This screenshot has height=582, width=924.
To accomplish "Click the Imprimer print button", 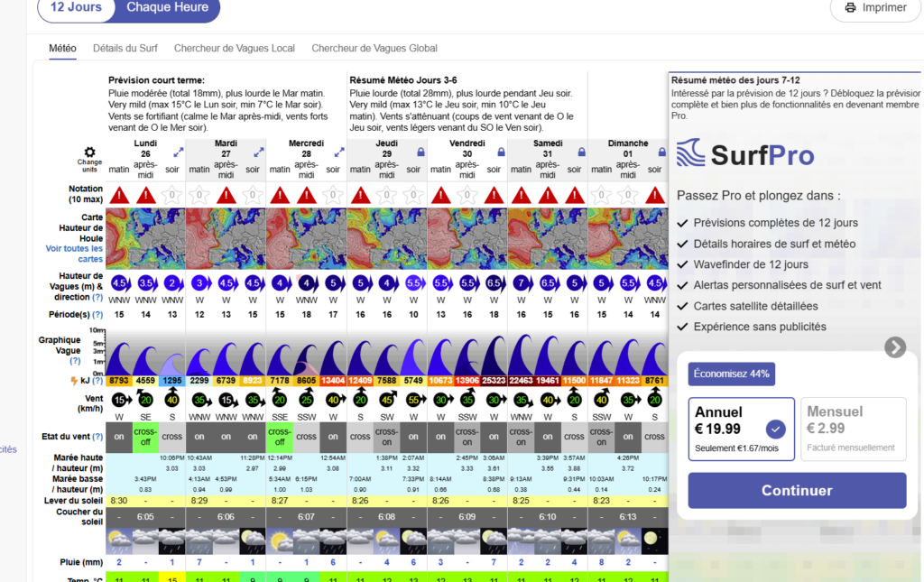I will 874,8.
